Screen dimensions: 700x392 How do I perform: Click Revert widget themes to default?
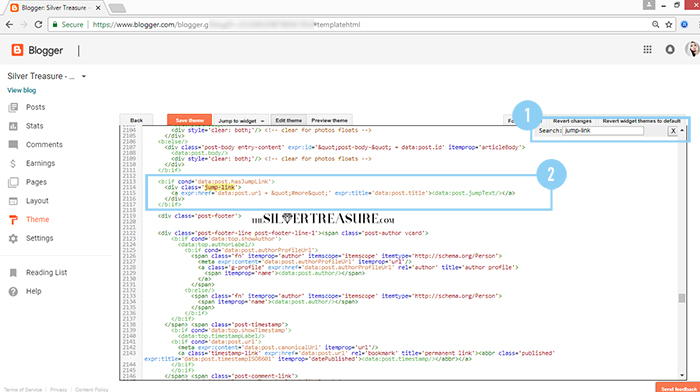click(x=642, y=121)
